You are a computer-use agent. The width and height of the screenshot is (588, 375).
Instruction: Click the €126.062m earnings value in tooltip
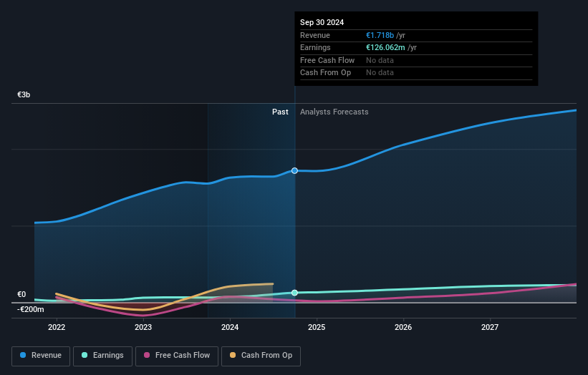point(385,47)
